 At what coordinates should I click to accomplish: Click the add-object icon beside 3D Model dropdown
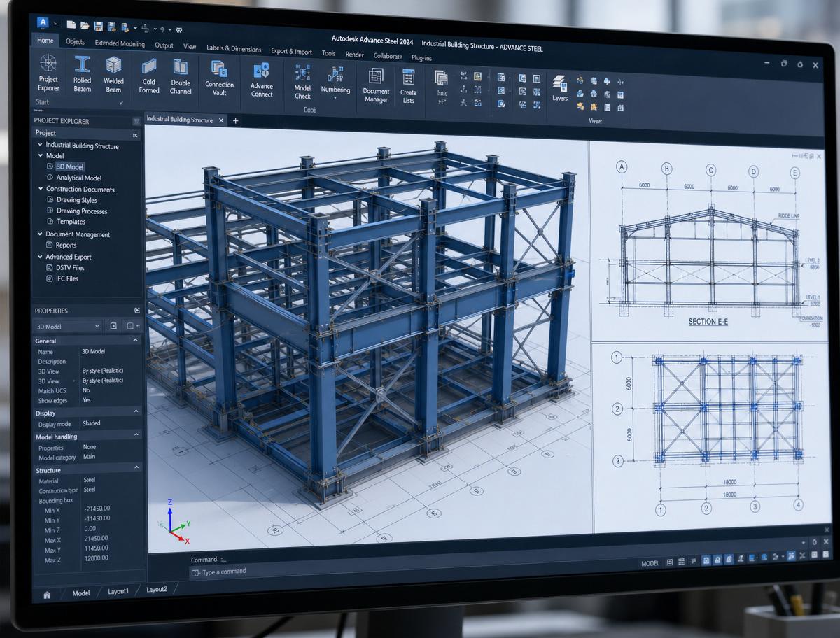(113, 326)
